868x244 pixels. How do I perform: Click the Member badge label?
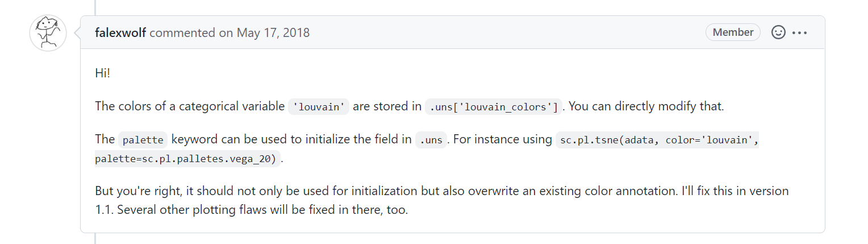tap(733, 32)
